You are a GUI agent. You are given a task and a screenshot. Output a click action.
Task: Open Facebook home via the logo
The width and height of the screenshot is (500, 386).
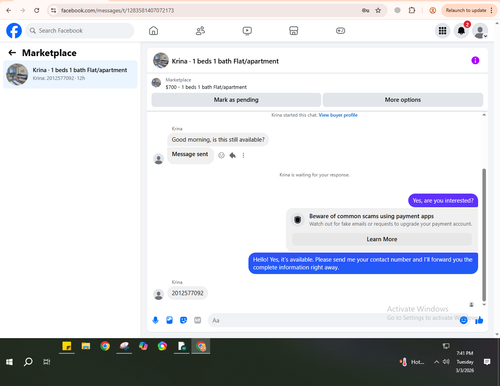coord(14,31)
